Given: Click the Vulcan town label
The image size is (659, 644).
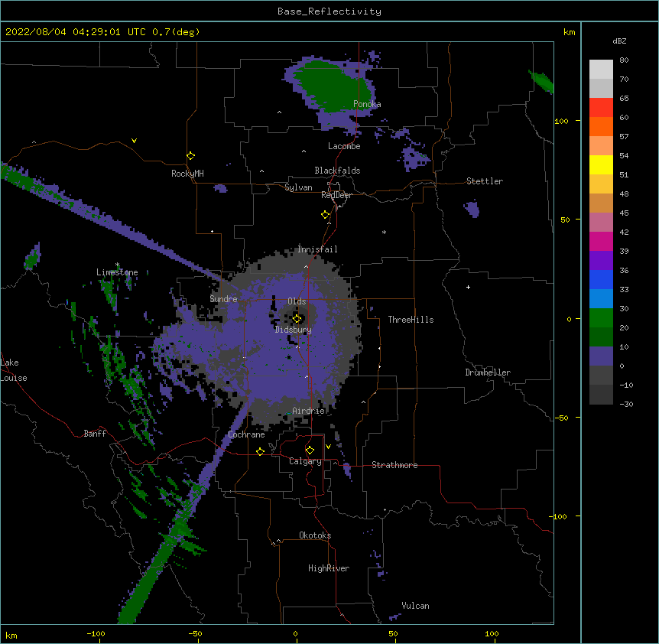Looking at the screenshot, I should (415, 606).
